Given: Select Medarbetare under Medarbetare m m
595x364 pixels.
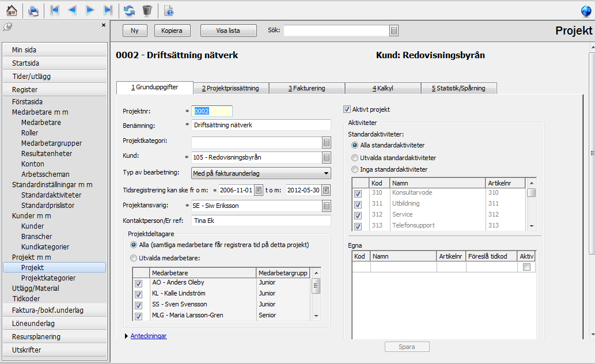Looking at the screenshot, I should pyautogui.click(x=41, y=123).
